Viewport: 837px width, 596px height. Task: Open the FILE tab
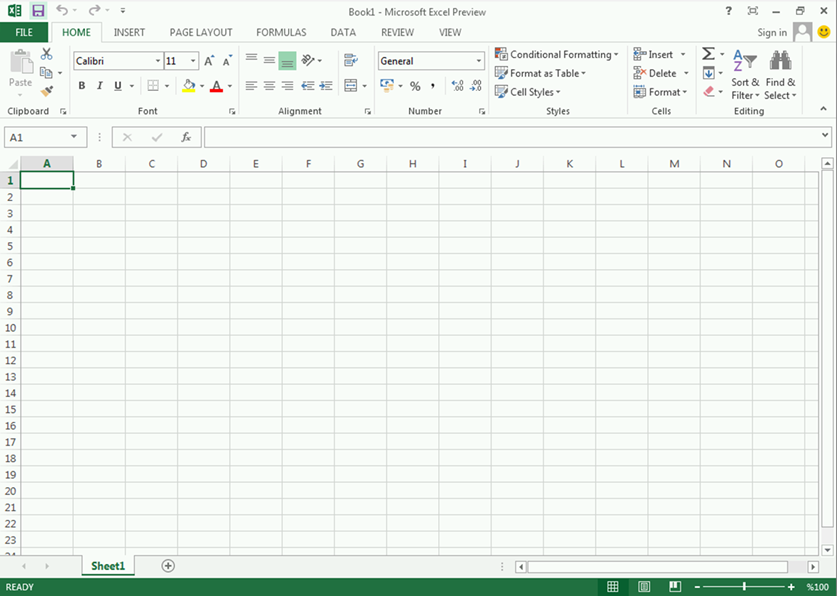pos(24,32)
